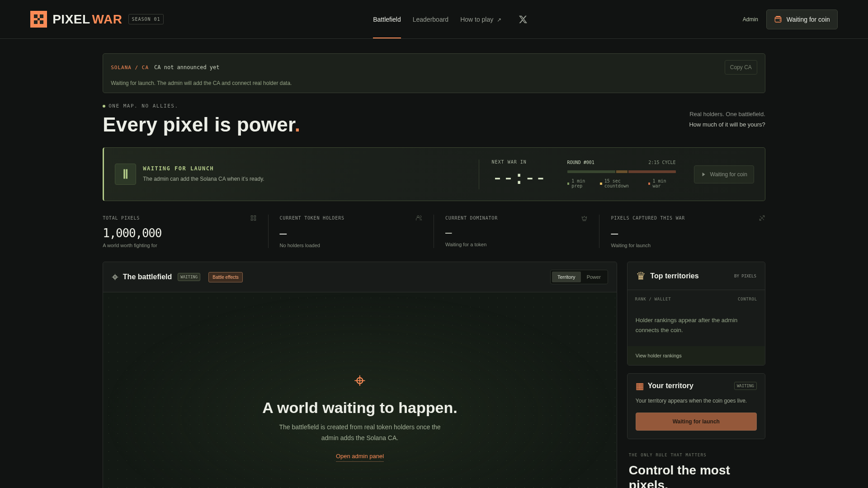This screenshot has width=868, height=488.
Task: Click the orange grid icon by Your territory
Action: click(640, 386)
